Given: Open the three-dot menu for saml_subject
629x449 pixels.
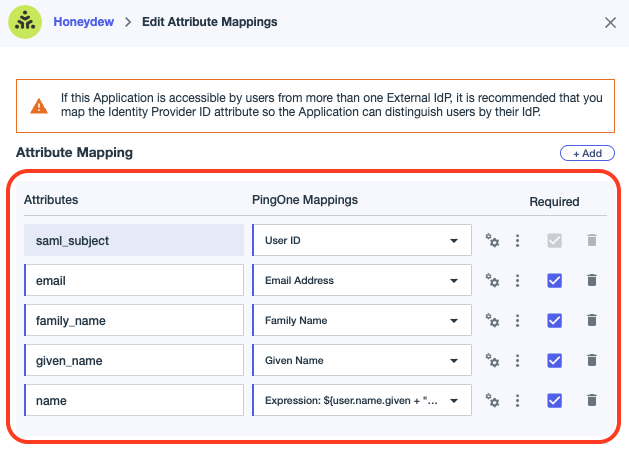Looking at the screenshot, I should point(517,240).
